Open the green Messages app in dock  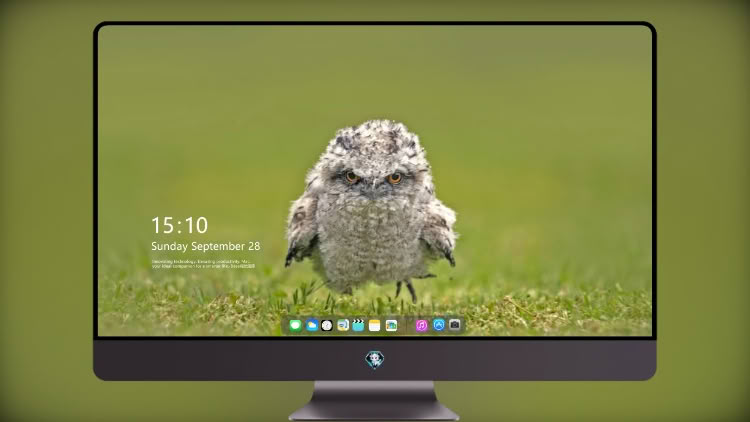(x=295, y=325)
